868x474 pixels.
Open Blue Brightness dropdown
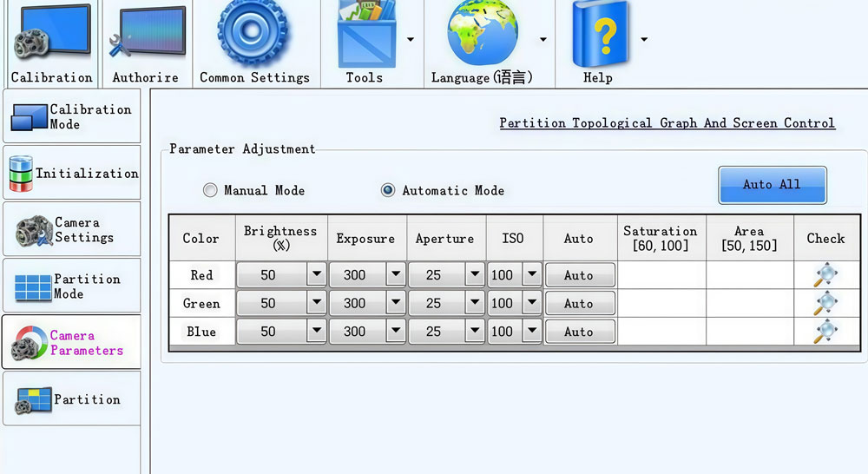click(317, 331)
